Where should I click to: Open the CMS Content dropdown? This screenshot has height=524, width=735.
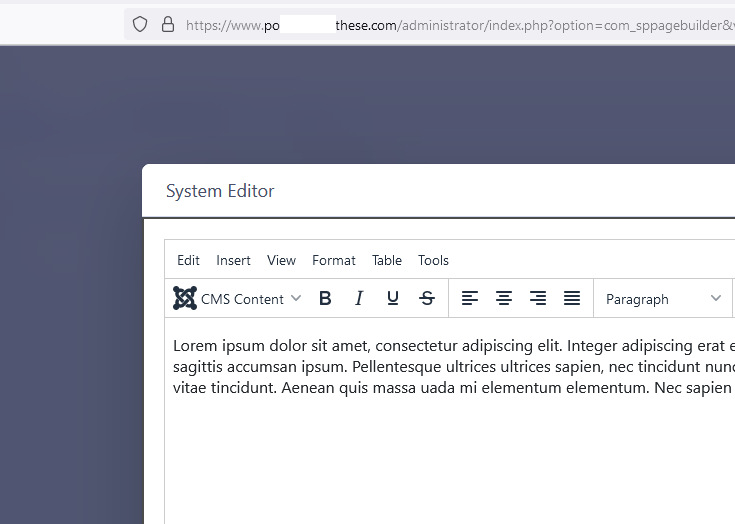coord(238,298)
